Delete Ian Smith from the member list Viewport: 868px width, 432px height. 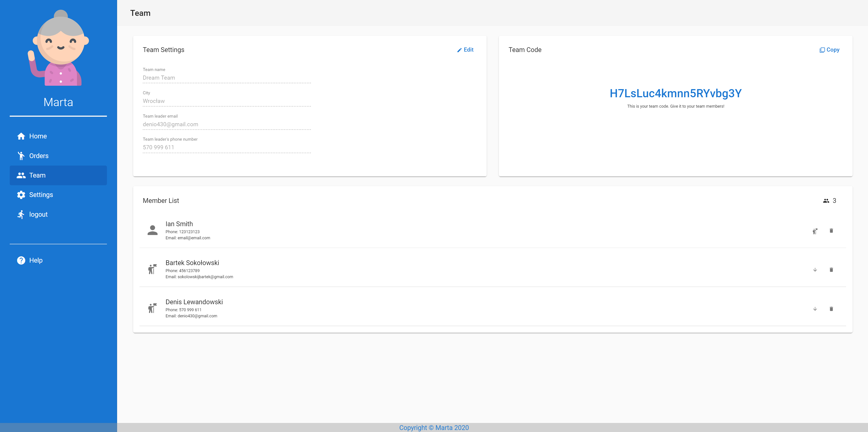tap(831, 231)
